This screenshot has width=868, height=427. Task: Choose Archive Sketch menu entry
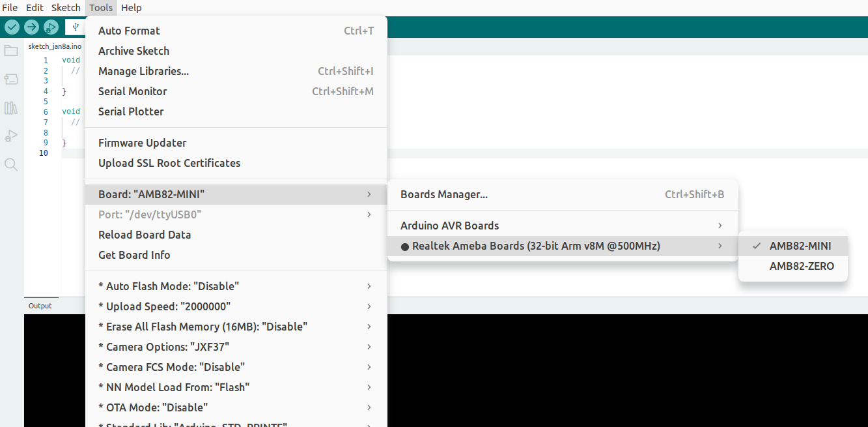(236, 51)
